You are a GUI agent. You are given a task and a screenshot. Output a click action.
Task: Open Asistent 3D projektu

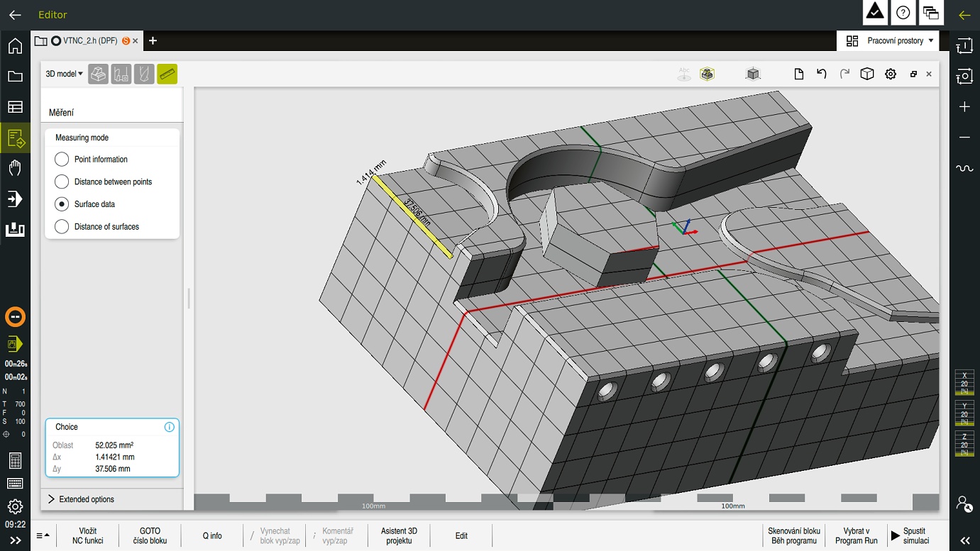pyautogui.click(x=399, y=535)
